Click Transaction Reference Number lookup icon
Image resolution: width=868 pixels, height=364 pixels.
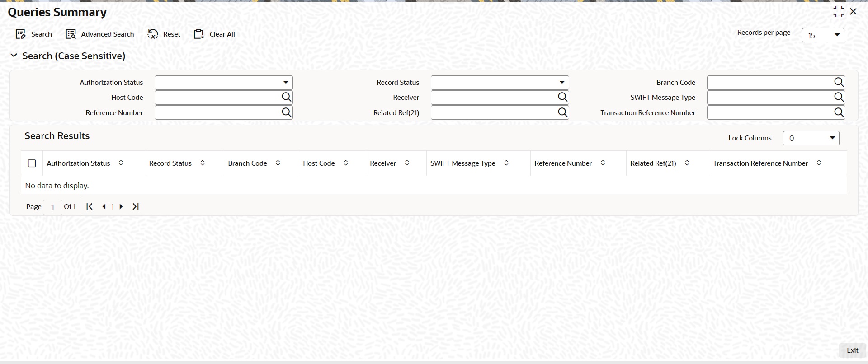point(839,112)
